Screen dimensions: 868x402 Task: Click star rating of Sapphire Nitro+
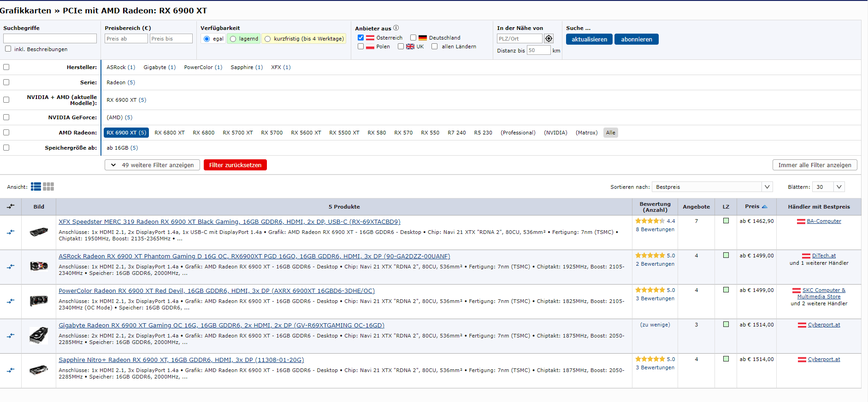tap(650, 359)
